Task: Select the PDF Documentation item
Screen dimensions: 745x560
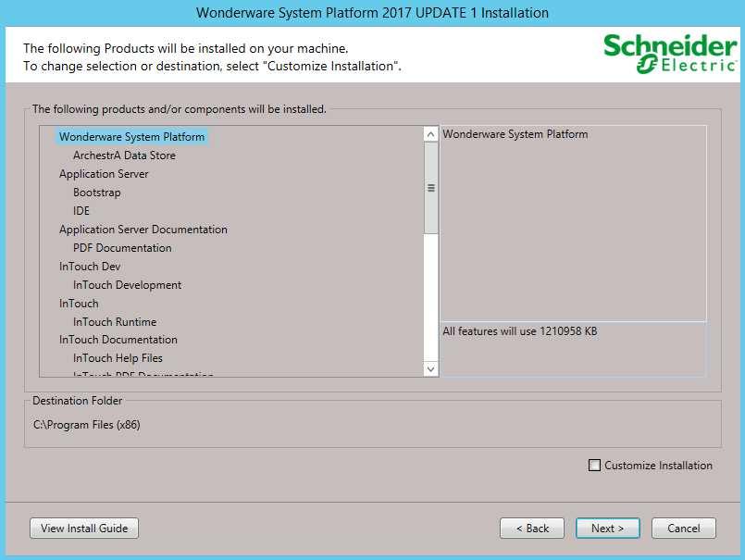Action: click(122, 248)
